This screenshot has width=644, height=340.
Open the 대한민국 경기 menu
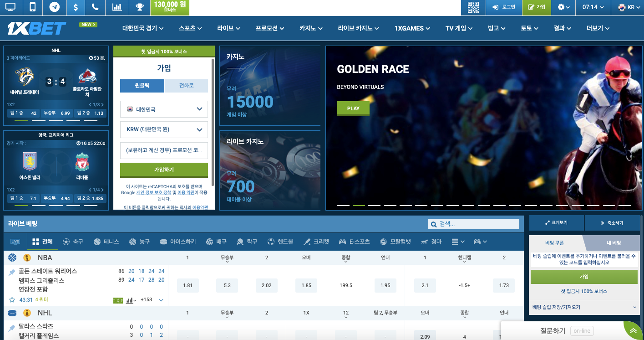coord(143,28)
